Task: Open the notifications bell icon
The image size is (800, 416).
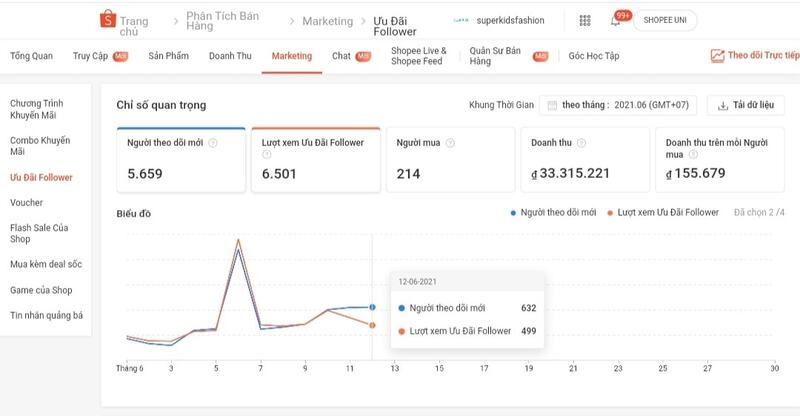Action: click(616, 21)
